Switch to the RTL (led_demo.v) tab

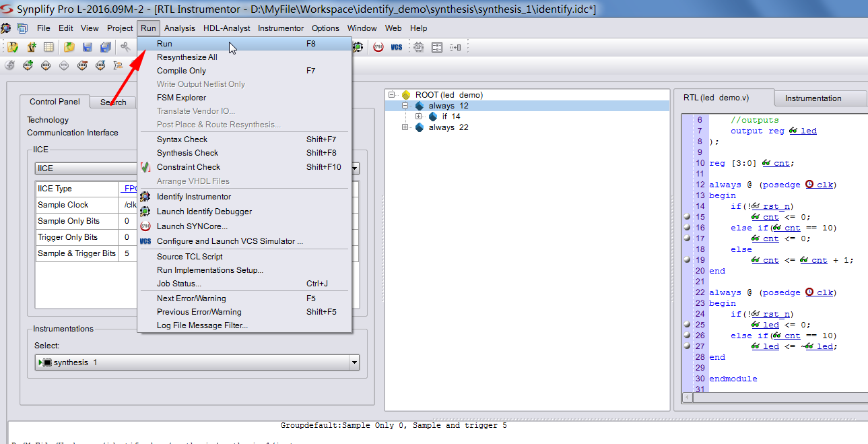pyautogui.click(x=724, y=98)
